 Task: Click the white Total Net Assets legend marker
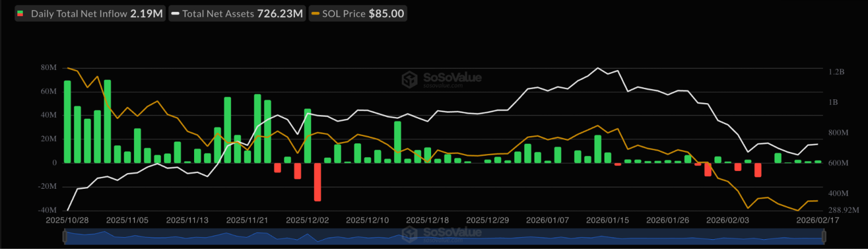point(175,14)
